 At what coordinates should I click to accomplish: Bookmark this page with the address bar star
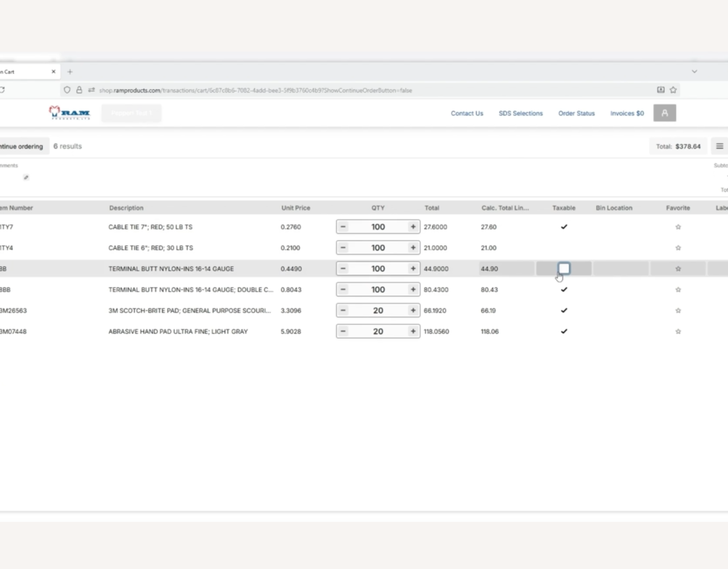tap(673, 90)
